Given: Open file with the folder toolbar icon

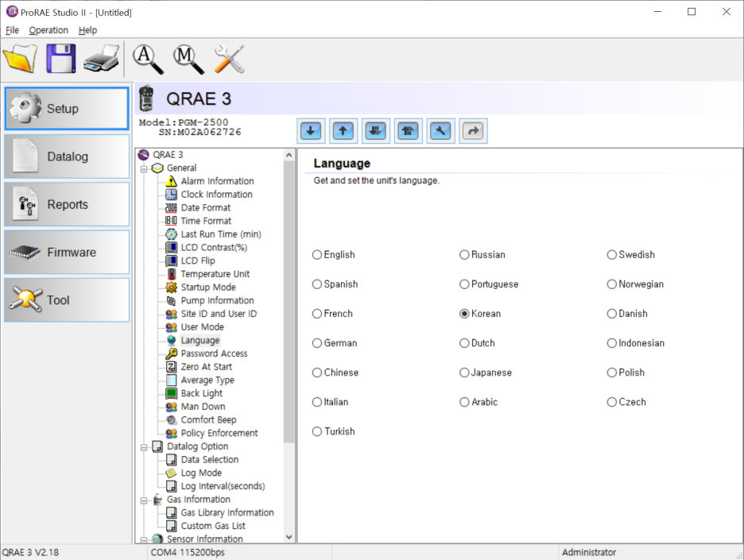Looking at the screenshot, I should (20, 58).
